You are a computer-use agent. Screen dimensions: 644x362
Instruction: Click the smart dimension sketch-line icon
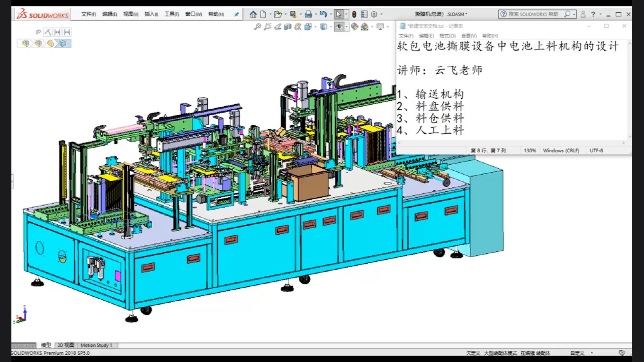pyautogui.click(x=48, y=32)
